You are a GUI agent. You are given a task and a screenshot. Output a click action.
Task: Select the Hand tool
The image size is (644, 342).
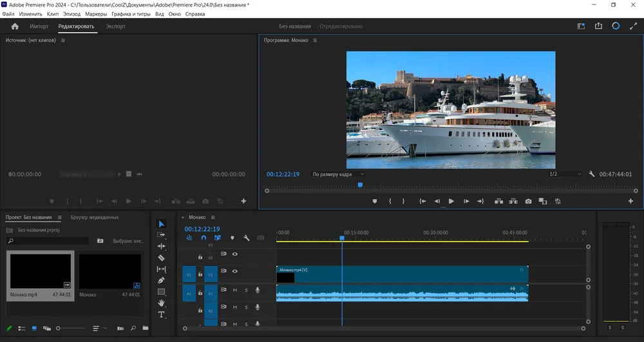tap(162, 303)
